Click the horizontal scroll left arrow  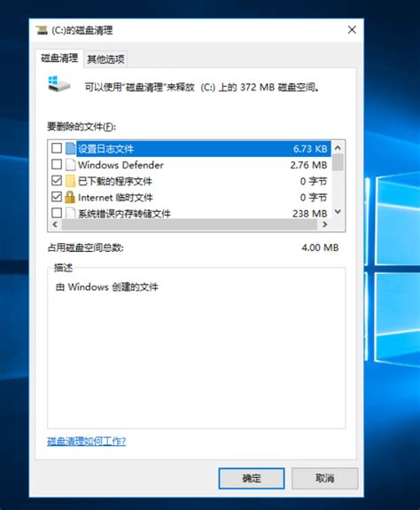[55, 224]
